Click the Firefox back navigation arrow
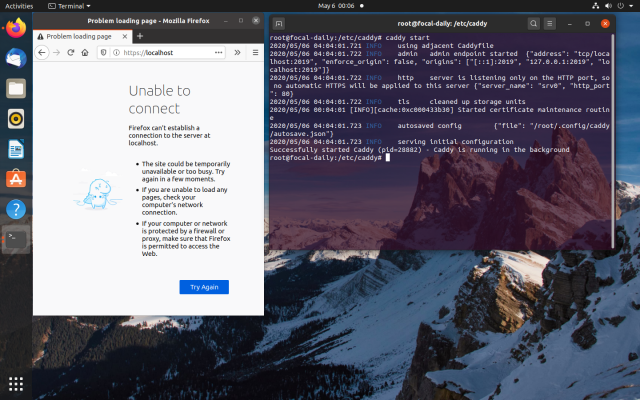This screenshot has height=400, width=640. pos(41,51)
